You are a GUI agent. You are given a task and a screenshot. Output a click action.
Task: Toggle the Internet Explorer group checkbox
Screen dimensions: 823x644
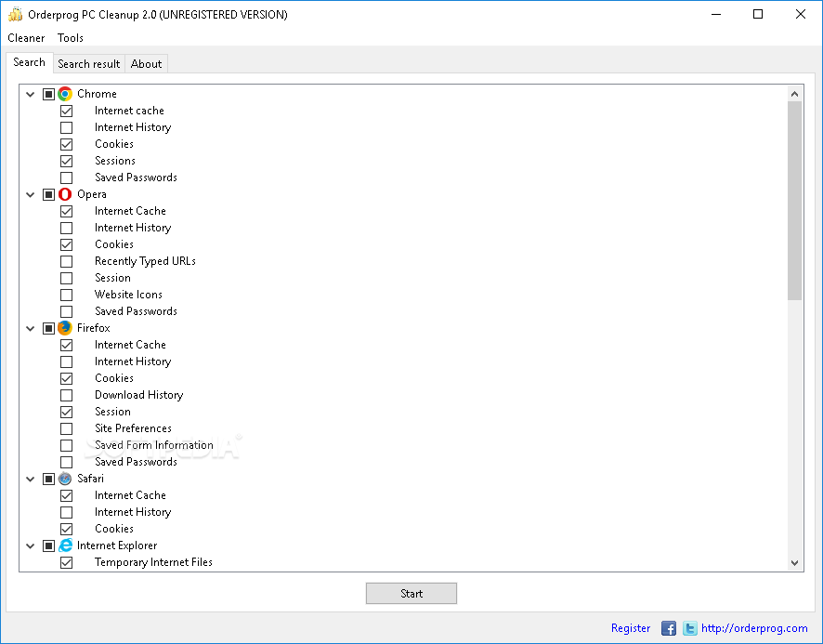coord(48,545)
